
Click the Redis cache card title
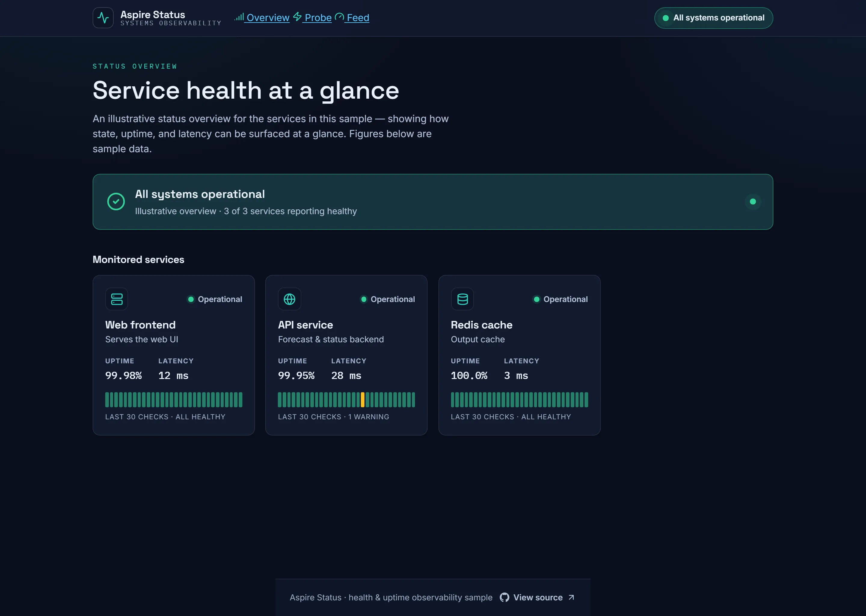(481, 325)
